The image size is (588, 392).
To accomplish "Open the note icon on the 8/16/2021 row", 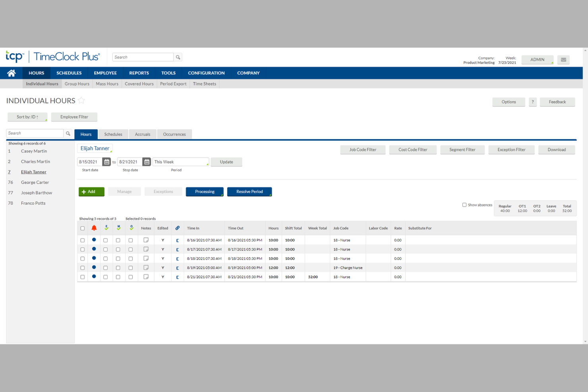I will click(146, 240).
